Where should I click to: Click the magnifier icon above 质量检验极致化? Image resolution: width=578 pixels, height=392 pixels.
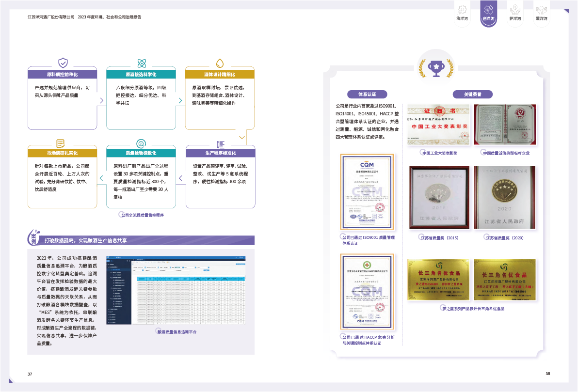pyautogui.click(x=141, y=143)
